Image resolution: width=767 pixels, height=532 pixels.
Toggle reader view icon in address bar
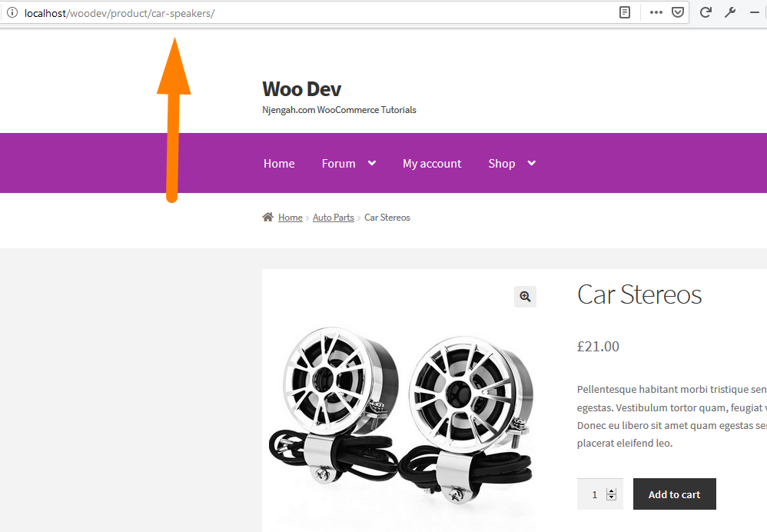pos(625,13)
